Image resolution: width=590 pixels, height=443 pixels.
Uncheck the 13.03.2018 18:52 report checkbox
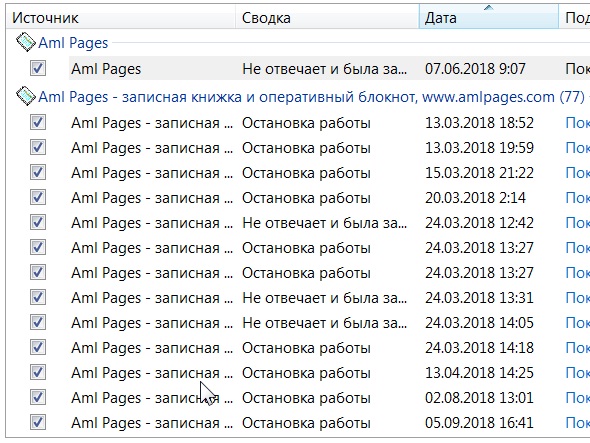(38, 122)
